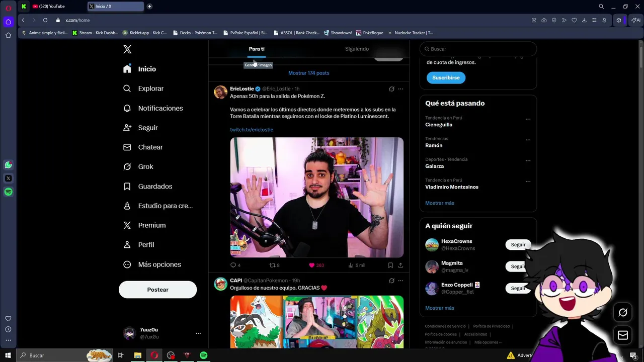Open the 7uuz0u account menu dots
This screenshot has height=362, width=644.
198,333
